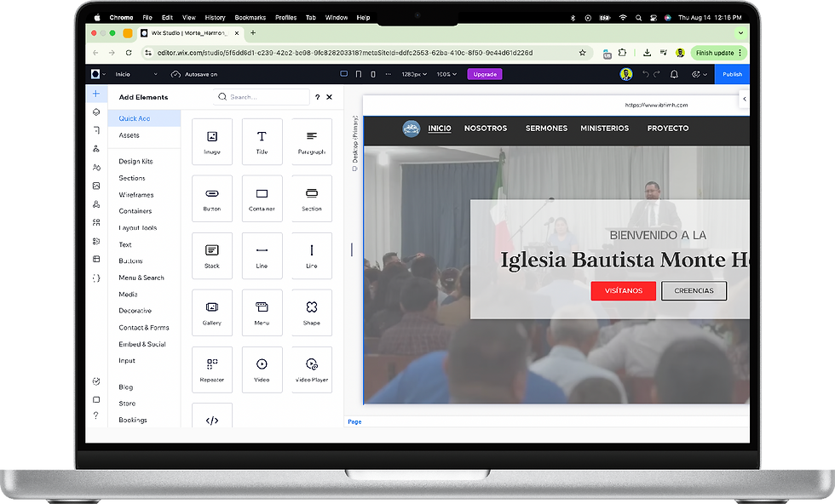
Task: Add a Repeater element from Quick Add
Action: tap(212, 369)
